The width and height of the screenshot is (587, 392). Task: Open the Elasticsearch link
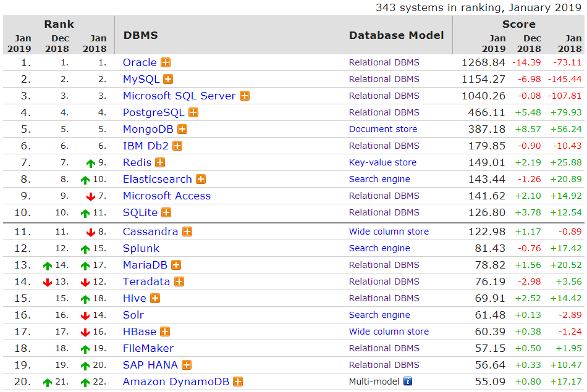(157, 179)
